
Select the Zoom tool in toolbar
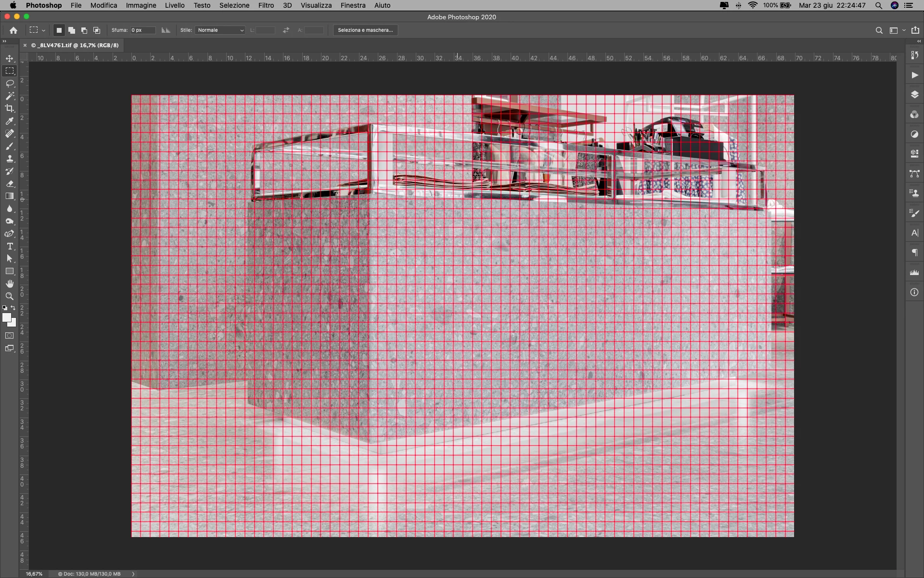10,296
